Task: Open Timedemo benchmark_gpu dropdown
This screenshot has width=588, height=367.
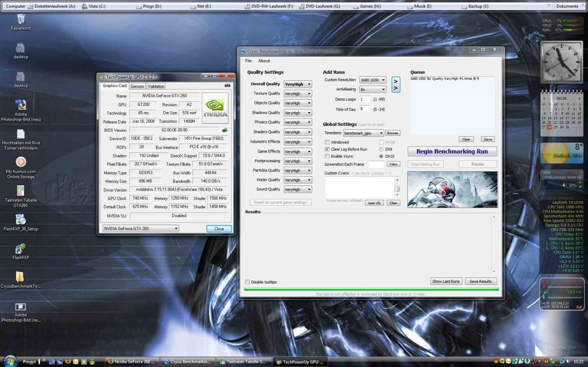Action: point(363,133)
